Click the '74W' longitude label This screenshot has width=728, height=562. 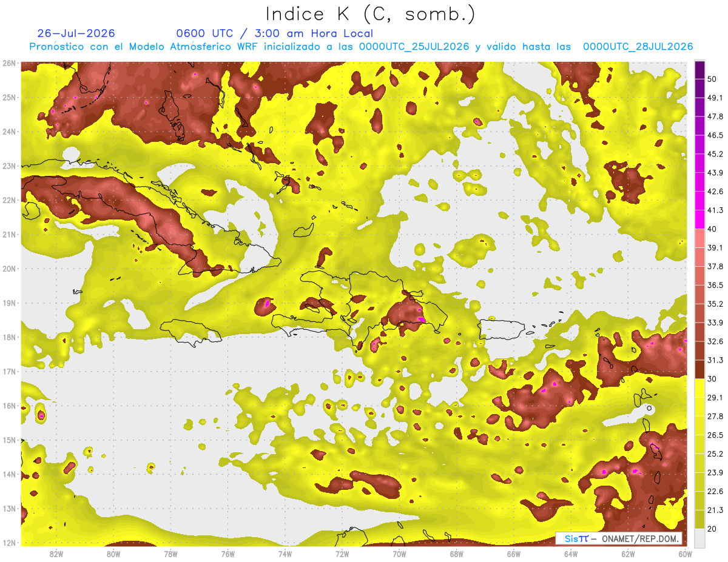285,554
